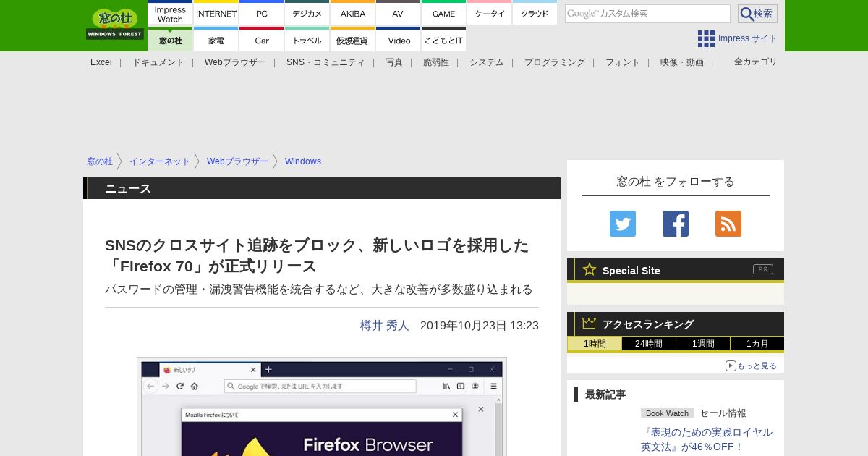Click the Book Watch label
868x456 pixels.
pos(667,413)
